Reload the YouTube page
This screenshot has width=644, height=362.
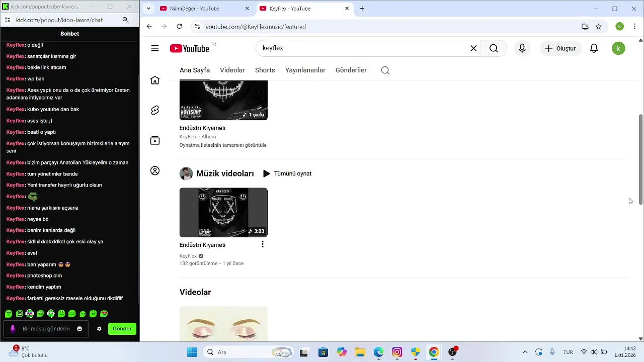click(179, 26)
